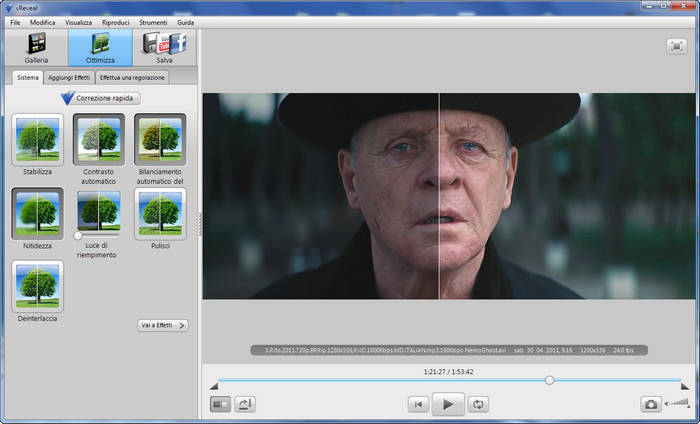Image resolution: width=700 pixels, height=424 pixels.
Task: Click the Luce di riempimento slider knob
Action: pyautogui.click(x=78, y=235)
